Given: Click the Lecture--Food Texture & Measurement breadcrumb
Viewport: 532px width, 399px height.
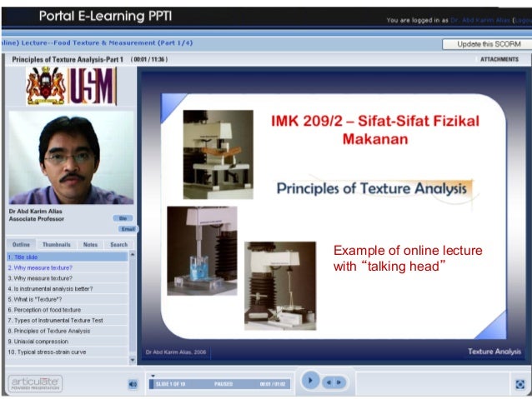Looking at the screenshot, I should tap(97, 43).
